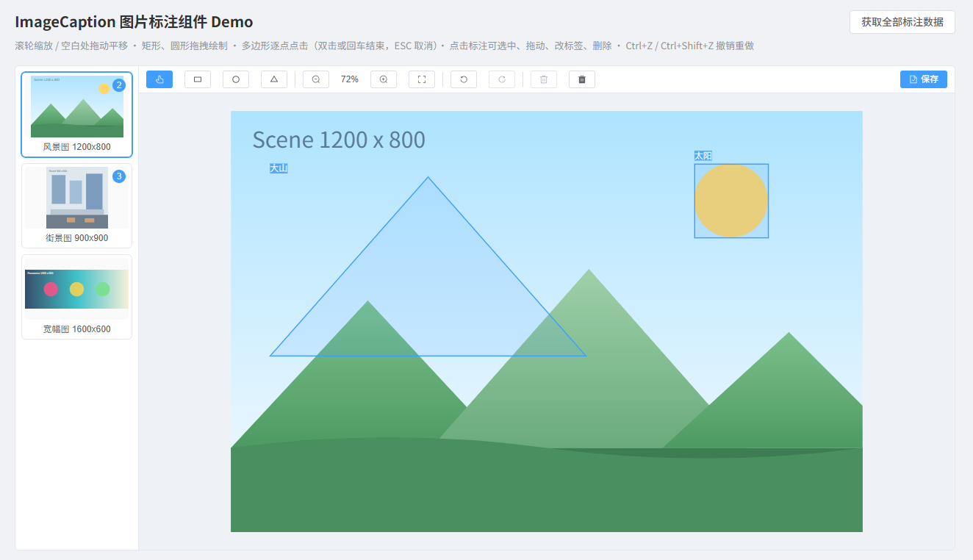Select the rectangle annotation around the sun

click(731, 201)
